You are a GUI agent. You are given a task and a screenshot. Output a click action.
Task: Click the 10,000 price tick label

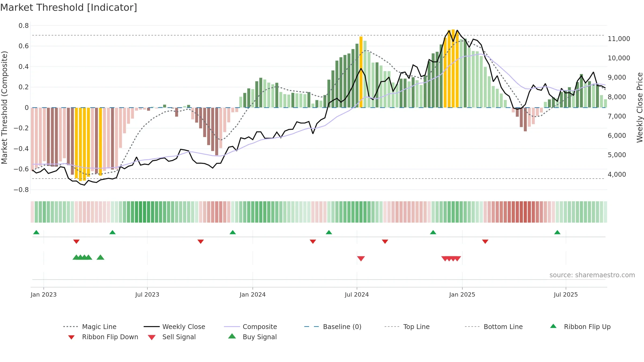(619, 58)
